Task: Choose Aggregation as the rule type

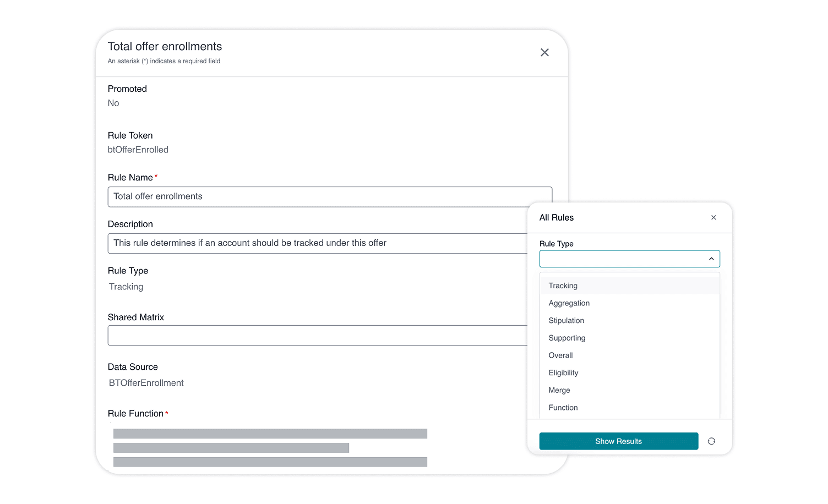Action: 569,303
